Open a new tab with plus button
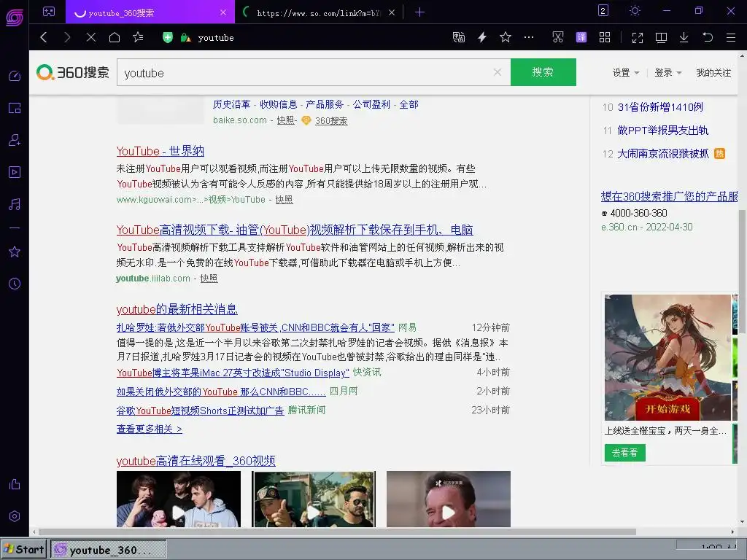The height and width of the screenshot is (560, 747). click(x=419, y=12)
